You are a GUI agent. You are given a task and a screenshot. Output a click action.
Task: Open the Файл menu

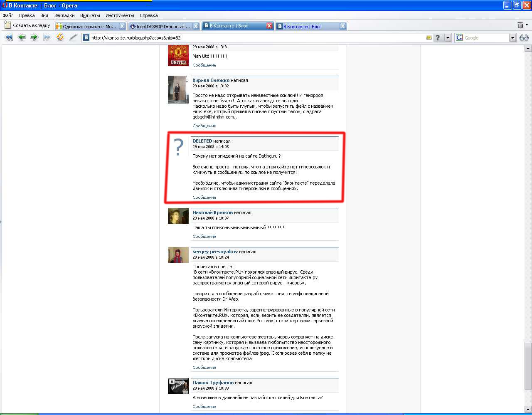pos(8,15)
